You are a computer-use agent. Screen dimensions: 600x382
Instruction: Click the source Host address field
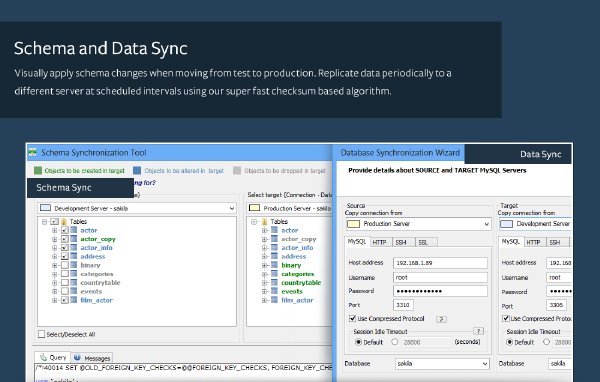(440, 263)
